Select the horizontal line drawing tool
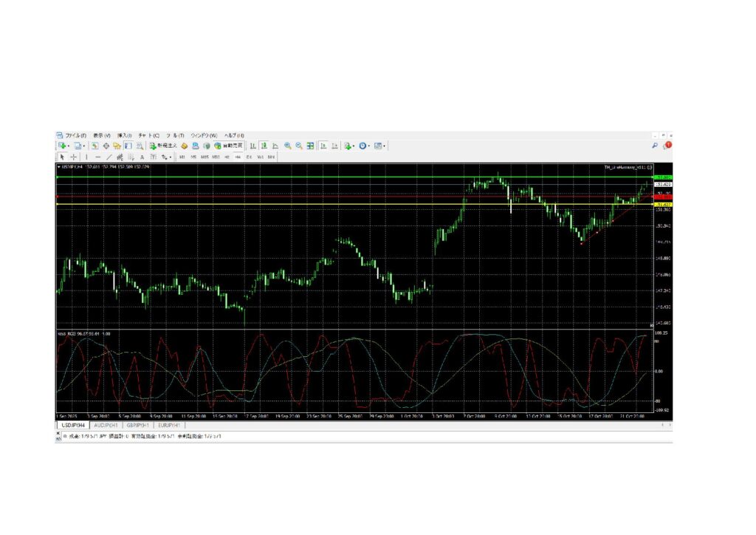The height and width of the screenshot is (535, 756). coord(97,157)
